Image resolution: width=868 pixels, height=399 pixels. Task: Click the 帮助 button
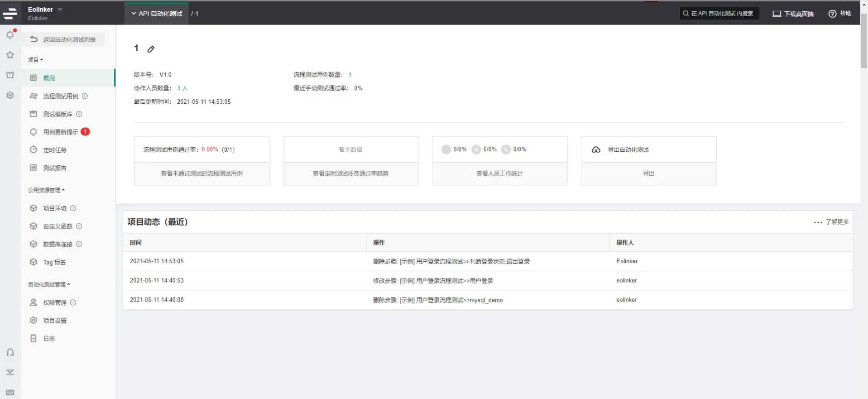[x=840, y=14]
